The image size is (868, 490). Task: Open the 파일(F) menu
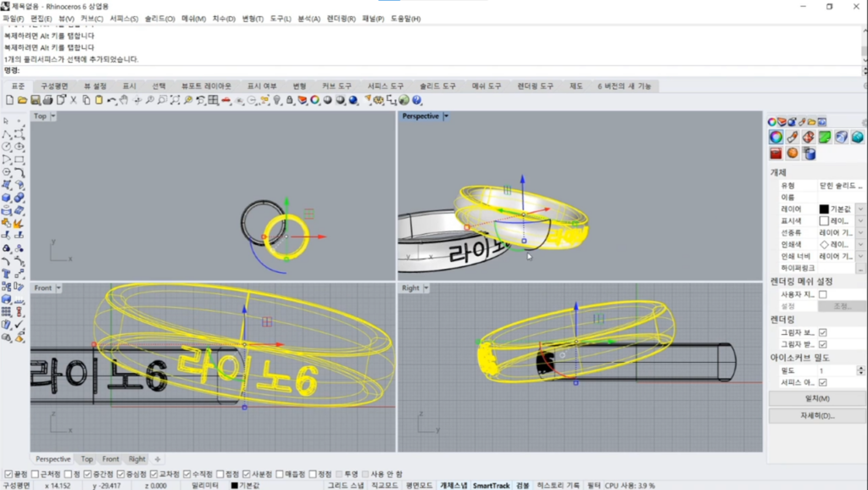14,19
